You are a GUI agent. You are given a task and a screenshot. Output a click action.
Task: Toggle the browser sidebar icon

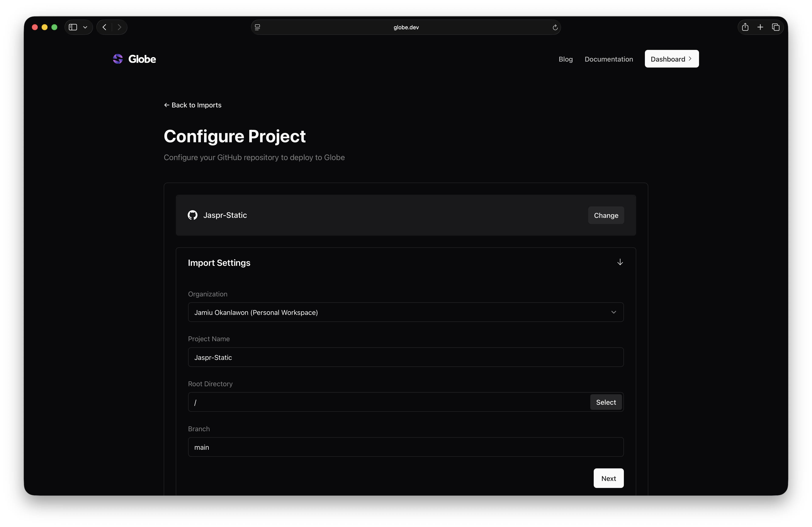pos(73,27)
